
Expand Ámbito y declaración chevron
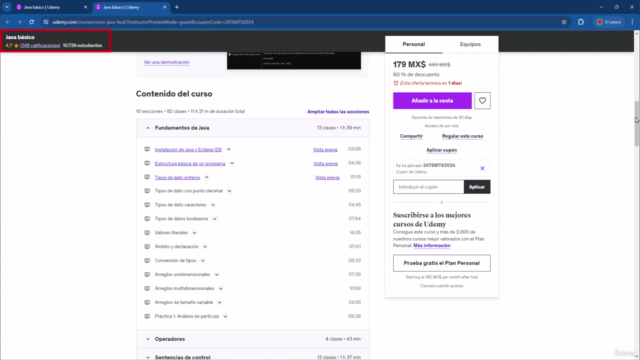[x=205, y=247]
